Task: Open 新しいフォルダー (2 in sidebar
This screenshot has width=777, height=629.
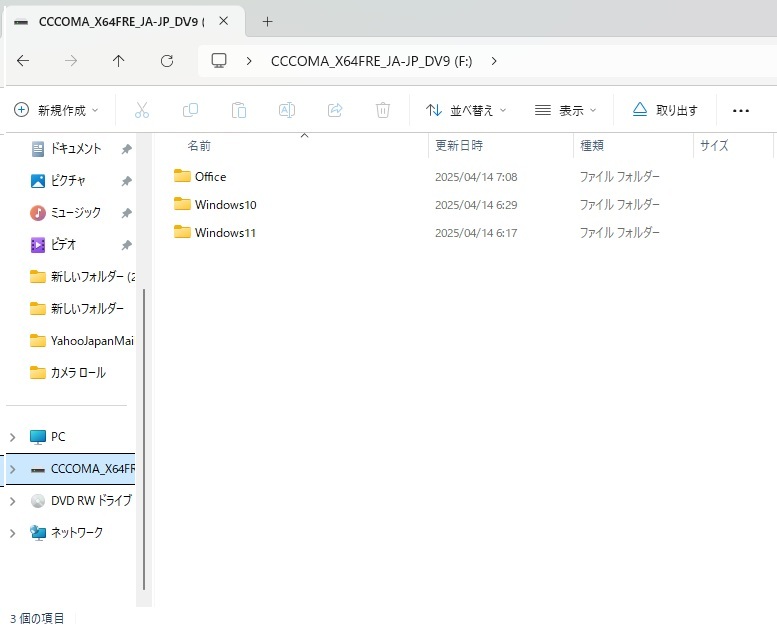Action: 82,277
